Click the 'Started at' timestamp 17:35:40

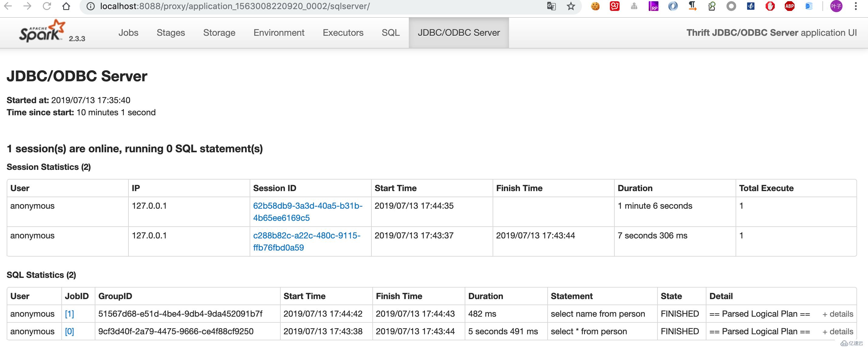click(91, 100)
